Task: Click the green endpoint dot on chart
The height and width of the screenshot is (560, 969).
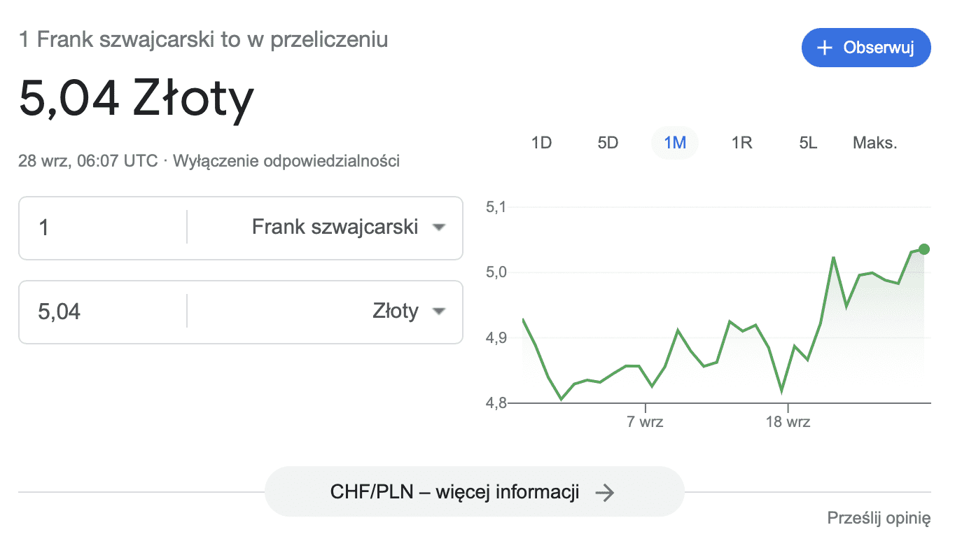Action: (923, 249)
